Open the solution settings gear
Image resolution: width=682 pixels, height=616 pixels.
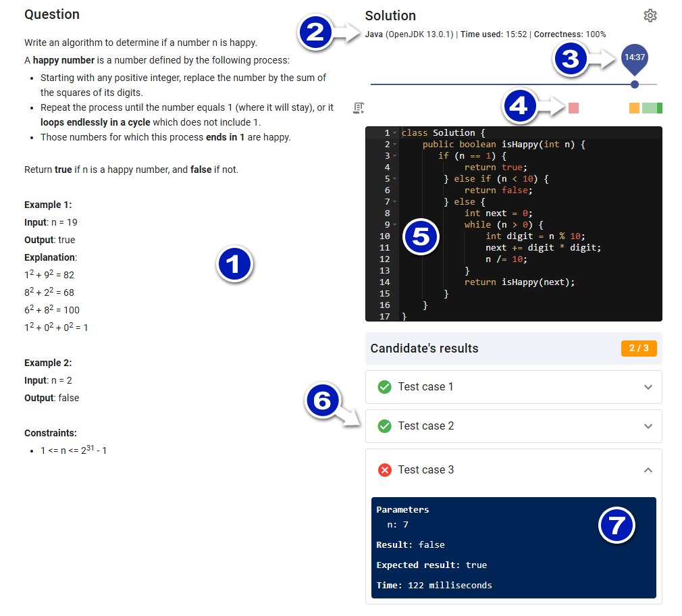[x=650, y=16]
